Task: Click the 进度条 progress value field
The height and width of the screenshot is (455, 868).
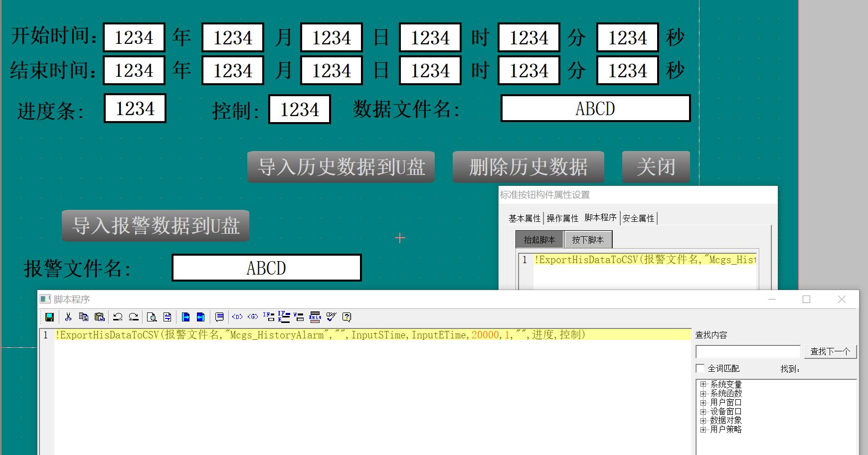Action: 134,109
